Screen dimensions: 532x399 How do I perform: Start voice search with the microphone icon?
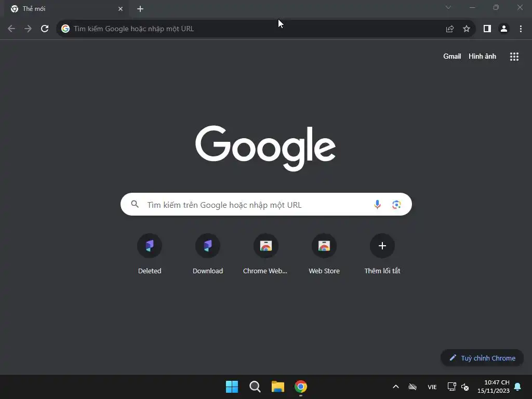point(377,205)
